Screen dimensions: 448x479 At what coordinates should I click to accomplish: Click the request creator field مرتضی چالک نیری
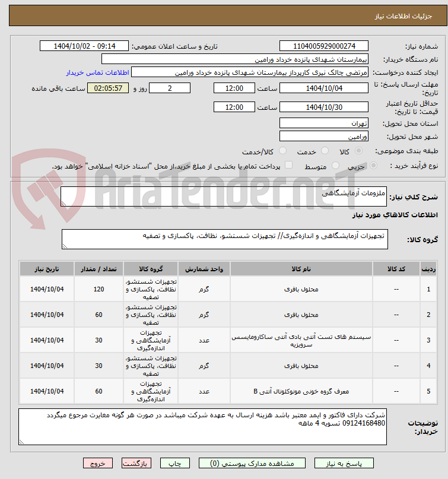coord(249,72)
